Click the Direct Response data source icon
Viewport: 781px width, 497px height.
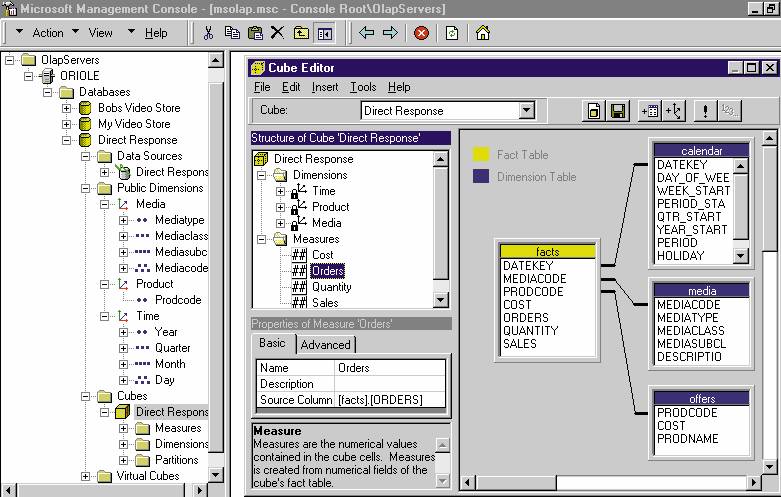[x=123, y=171]
